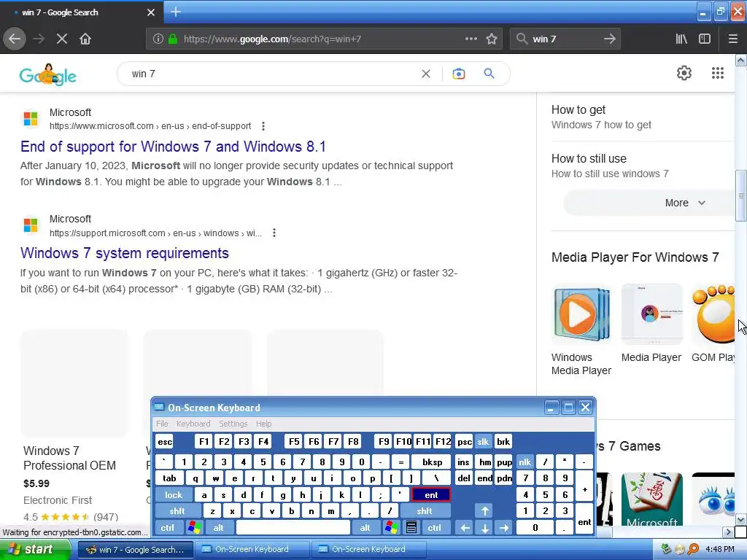Image resolution: width=747 pixels, height=560 pixels.
Task: Open On-Screen Keyboard Settings menu
Action: click(x=233, y=424)
